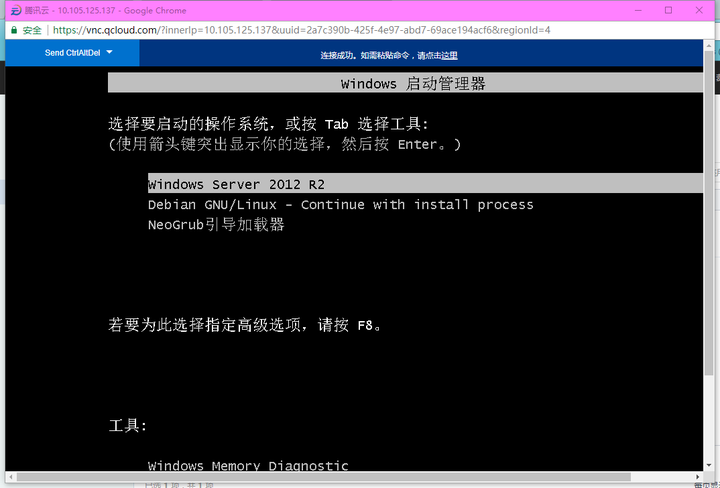This screenshot has height=488, width=720.
Task: Click the Tencent Cloud window favicon
Action: click(12, 9)
